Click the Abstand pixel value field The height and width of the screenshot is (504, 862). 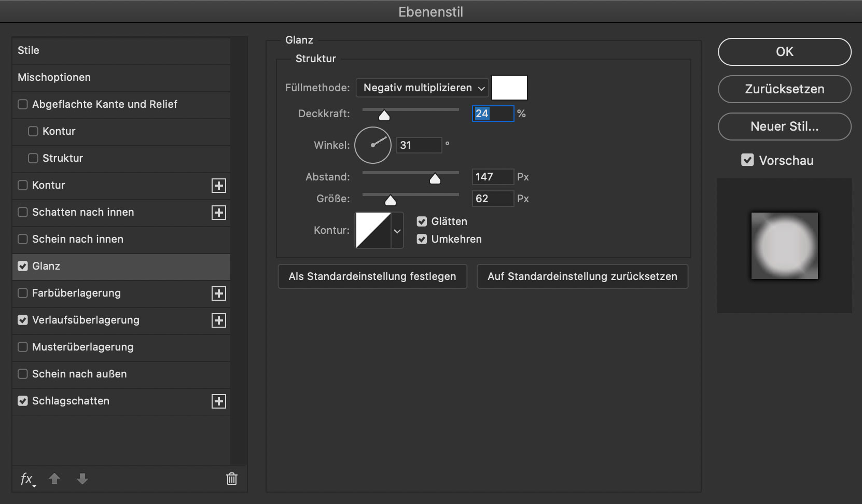point(493,177)
